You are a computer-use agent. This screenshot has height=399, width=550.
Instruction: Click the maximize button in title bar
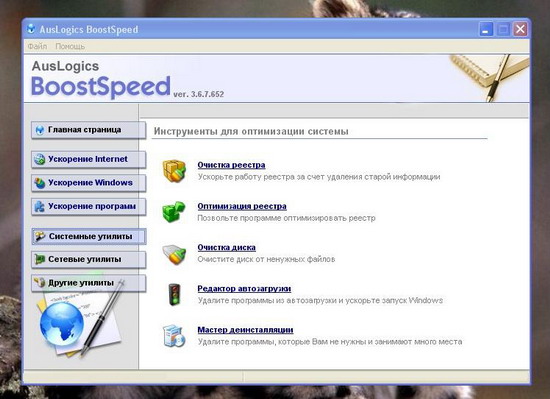[503, 29]
